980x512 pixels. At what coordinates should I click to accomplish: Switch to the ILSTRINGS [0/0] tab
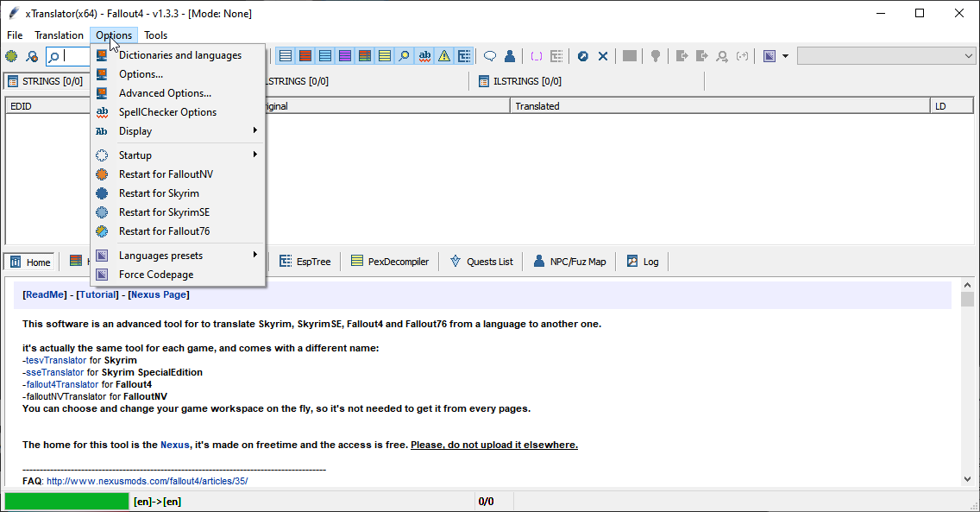586,81
